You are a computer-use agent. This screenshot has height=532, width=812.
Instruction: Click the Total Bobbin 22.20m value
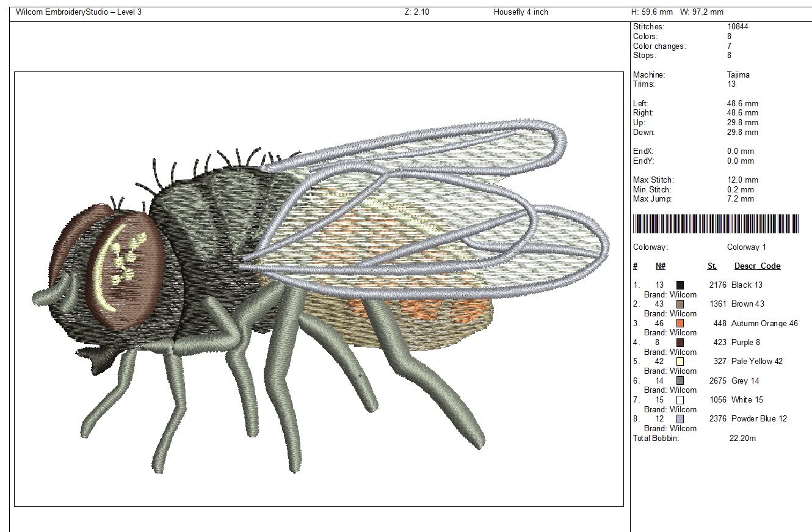(742, 439)
